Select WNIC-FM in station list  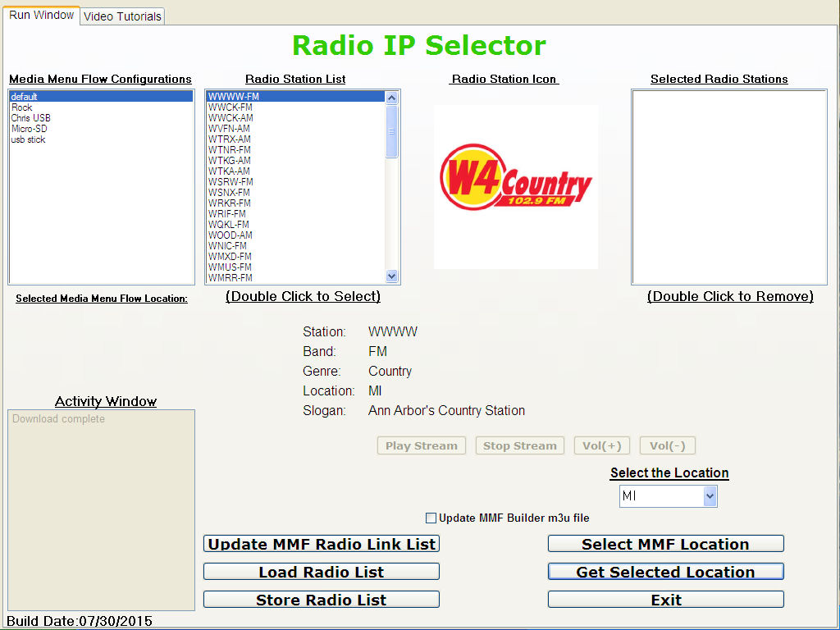[295, 246]
